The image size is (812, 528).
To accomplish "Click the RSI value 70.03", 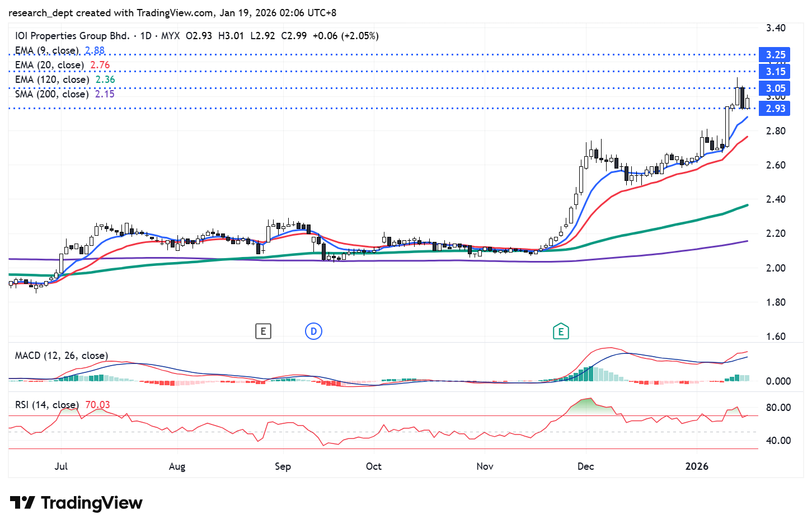I will click(x=97, y=405).
